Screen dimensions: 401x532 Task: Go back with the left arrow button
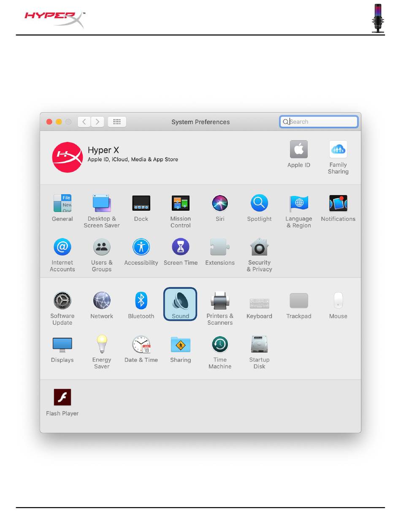click(84, 122)
